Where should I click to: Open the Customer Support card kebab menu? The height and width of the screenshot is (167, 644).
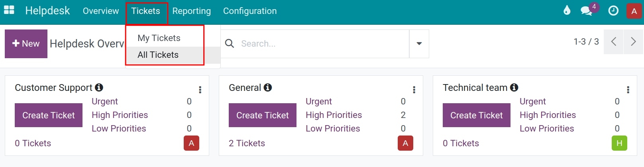(x=200, y=90)
